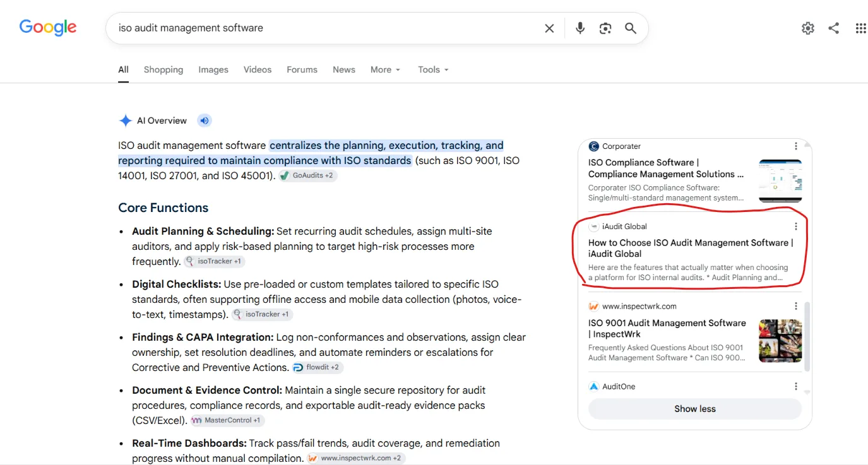Switch to the Forums tab
Image resolution: width=868 pixels, height=465 pixels.
tap(302, 70)
